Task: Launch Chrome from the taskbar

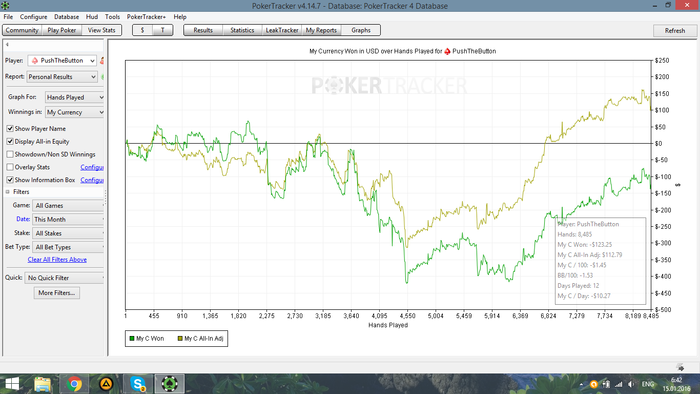Action: point(74,384)
